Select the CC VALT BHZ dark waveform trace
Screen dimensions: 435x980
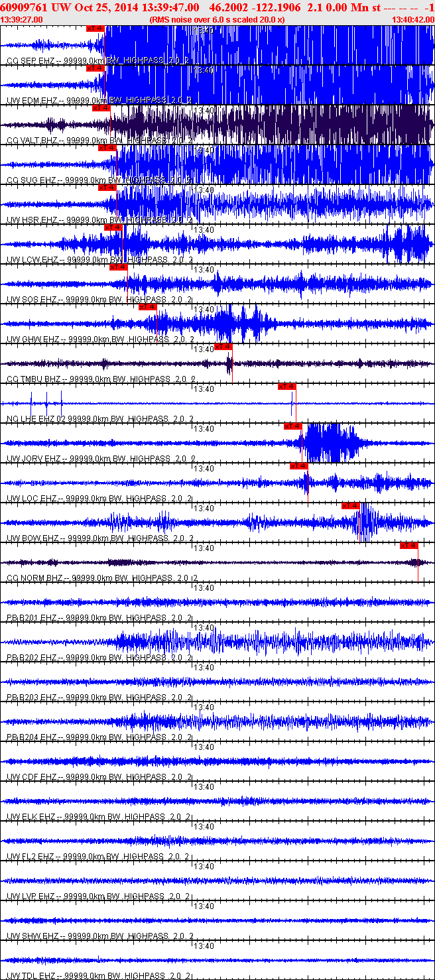coord(217,125)
